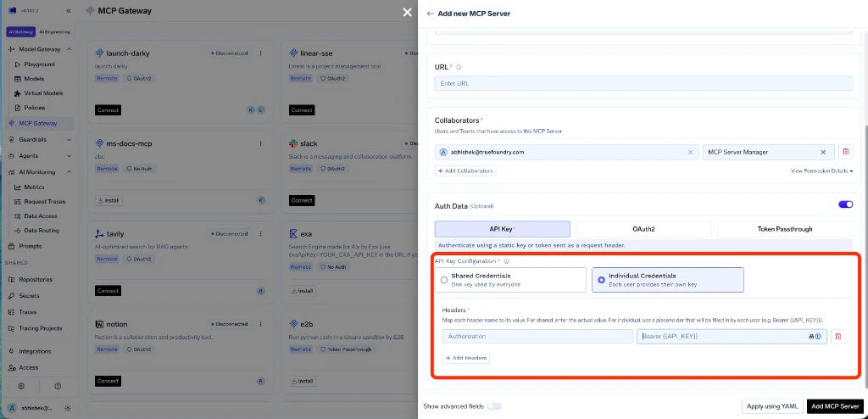Open the collaborator abhishek@truefoundry.com selector

[567, 152]
